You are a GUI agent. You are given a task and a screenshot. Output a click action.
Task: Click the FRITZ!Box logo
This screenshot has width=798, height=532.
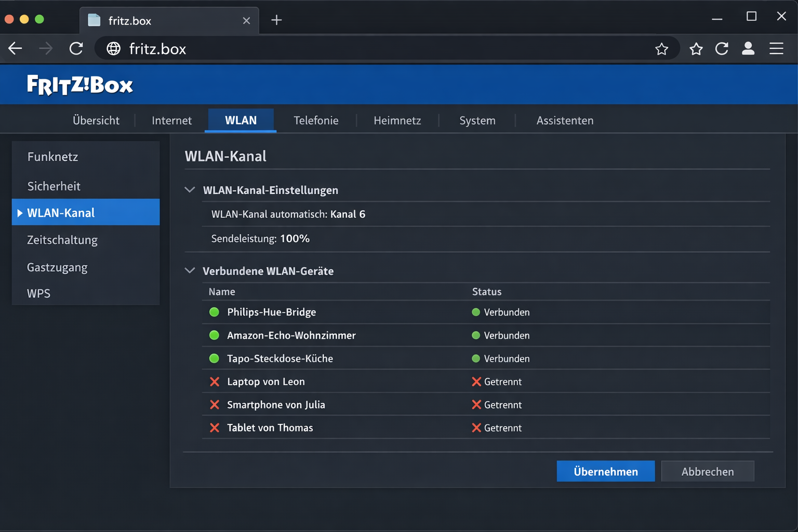click(x=80, y=85)
